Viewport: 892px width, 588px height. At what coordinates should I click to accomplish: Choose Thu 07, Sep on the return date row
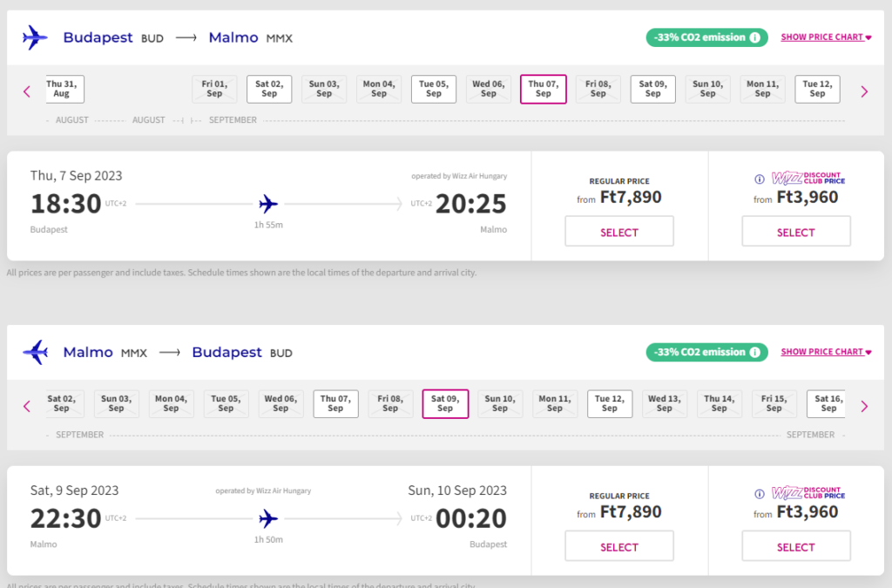(x=335, y=403)
